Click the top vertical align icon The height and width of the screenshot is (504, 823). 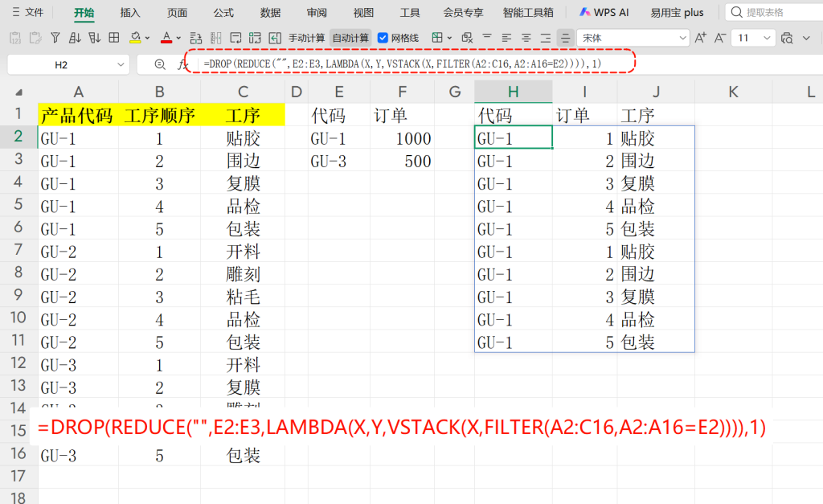(x=487, y=37)
